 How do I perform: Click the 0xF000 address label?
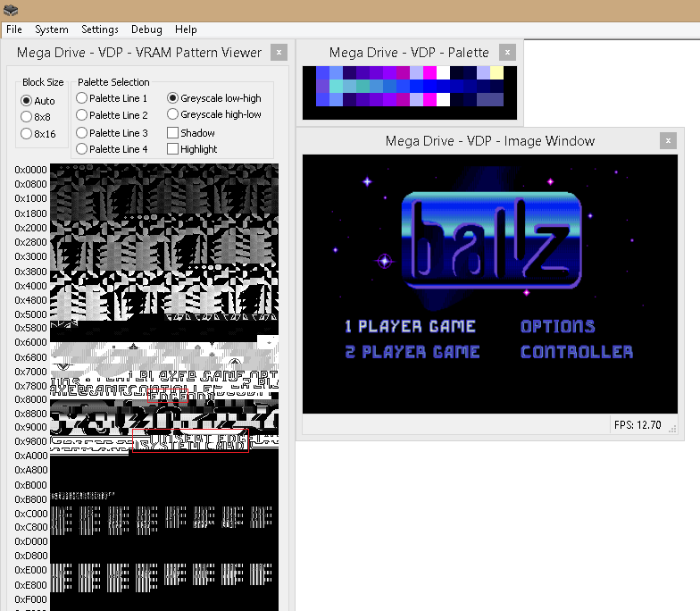pos(30,599)
